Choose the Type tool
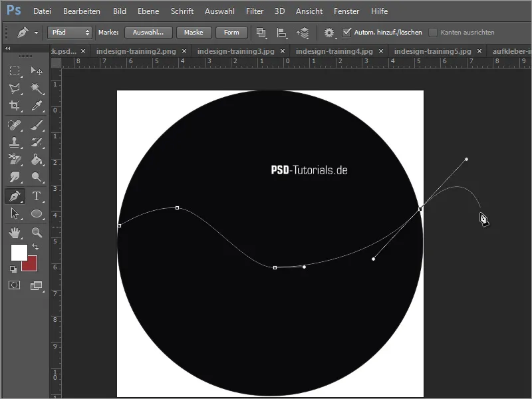 pyautogui.click(x=37, y=196)
